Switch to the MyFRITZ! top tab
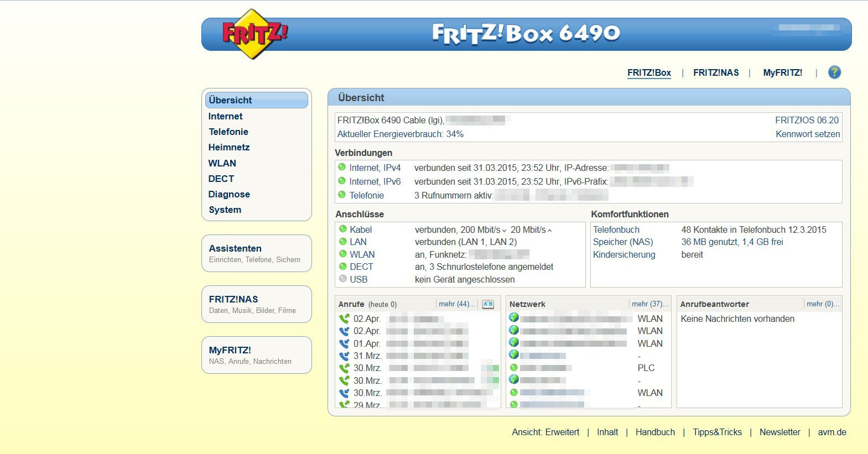The image size is (868, 454). (782, 72)
